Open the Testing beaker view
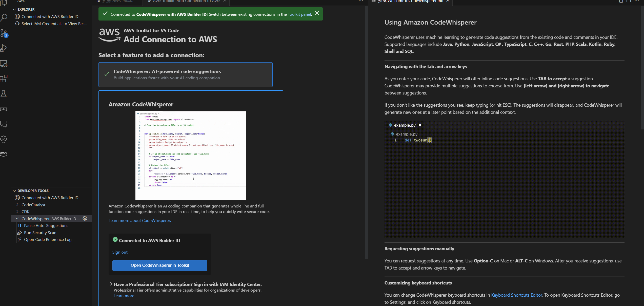644x306 pixels. pyautogui.click(x=4, y=94)
